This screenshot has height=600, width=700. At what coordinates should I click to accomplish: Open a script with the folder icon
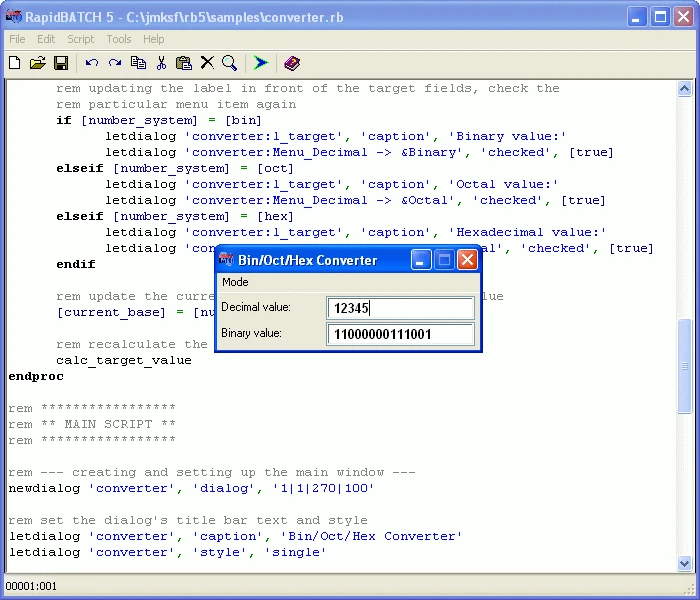(38, 63)
